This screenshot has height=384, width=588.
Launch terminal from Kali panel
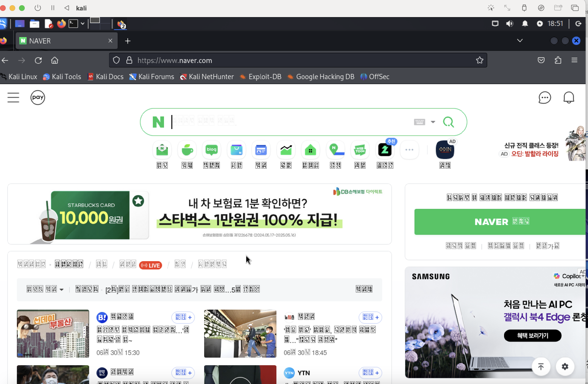(x=73, y=24)
